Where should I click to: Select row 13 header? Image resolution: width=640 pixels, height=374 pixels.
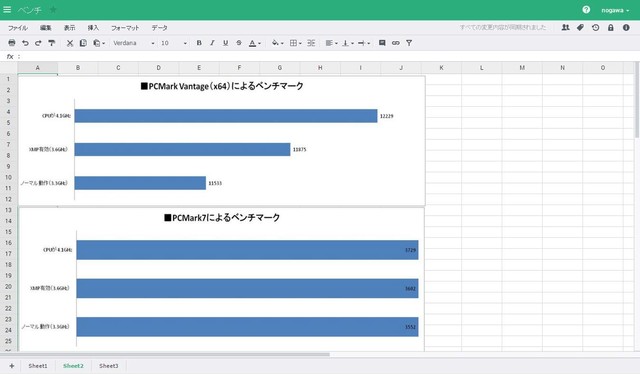click(x=8, y=210)
